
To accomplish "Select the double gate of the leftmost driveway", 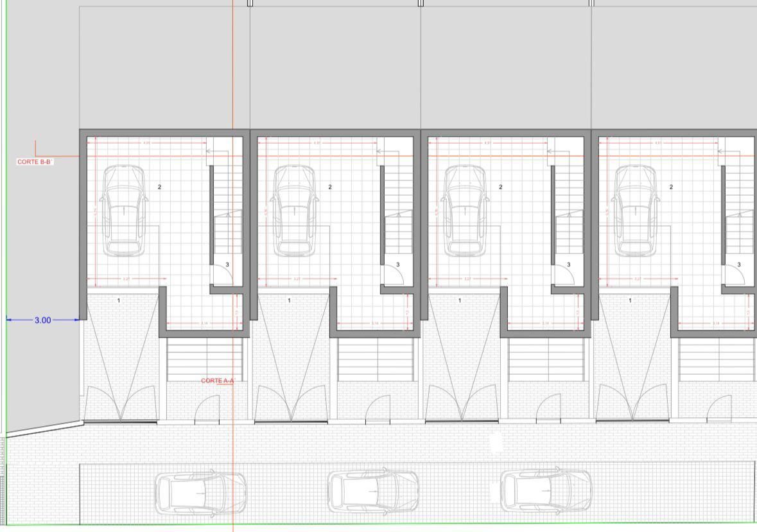I will (121, 403).
